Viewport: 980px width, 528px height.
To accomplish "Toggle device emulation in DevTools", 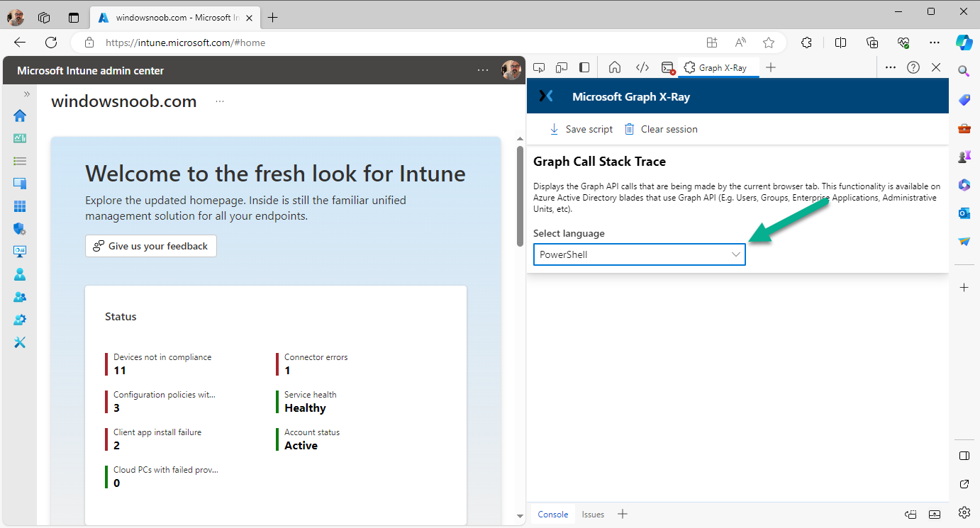I will tap(562, 67).
